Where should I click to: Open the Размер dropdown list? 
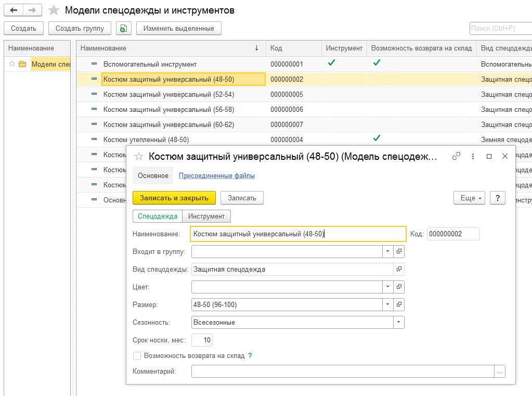click(x=388, y=305)
